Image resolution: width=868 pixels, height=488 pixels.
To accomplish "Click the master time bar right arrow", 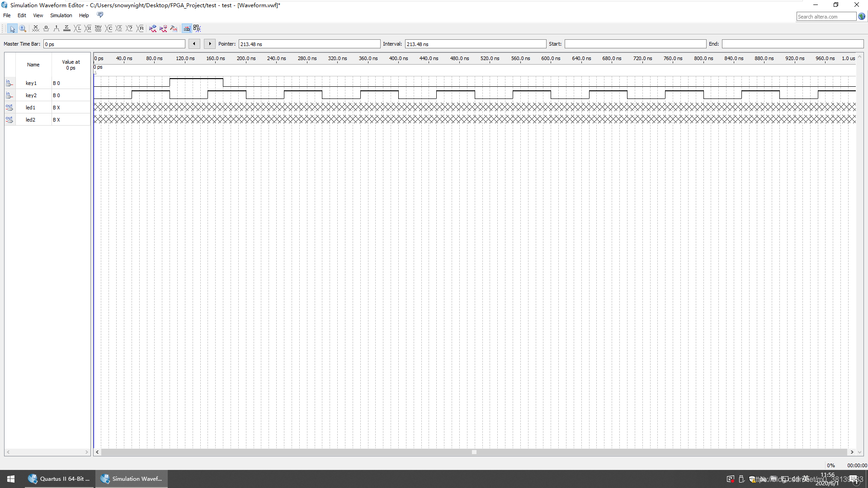I will coord(210,44).
